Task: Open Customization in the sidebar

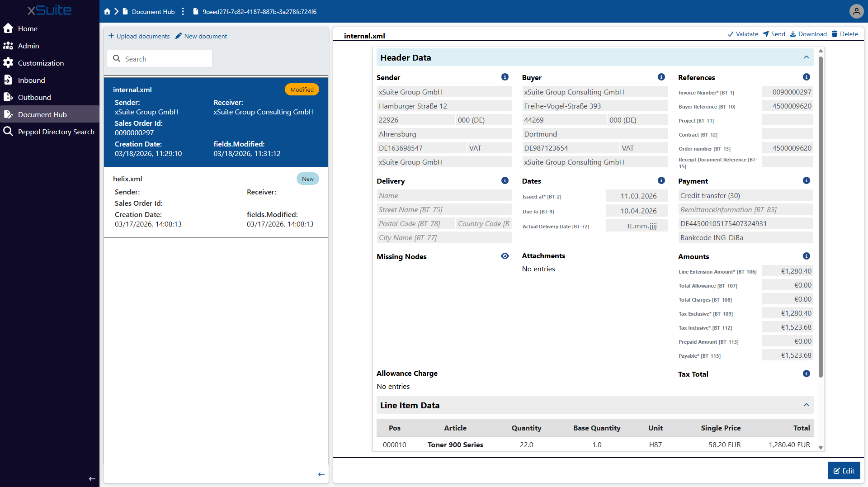Action: 50,63
